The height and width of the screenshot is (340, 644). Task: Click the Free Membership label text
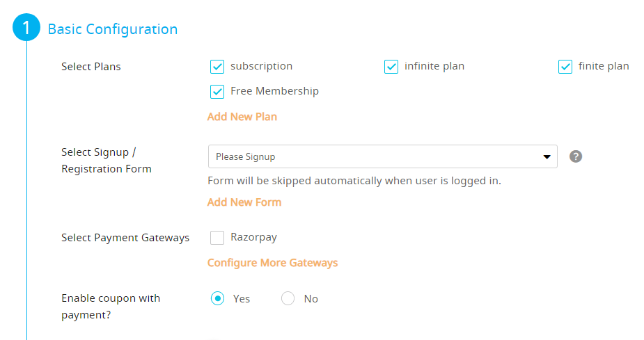coord(274,91)
